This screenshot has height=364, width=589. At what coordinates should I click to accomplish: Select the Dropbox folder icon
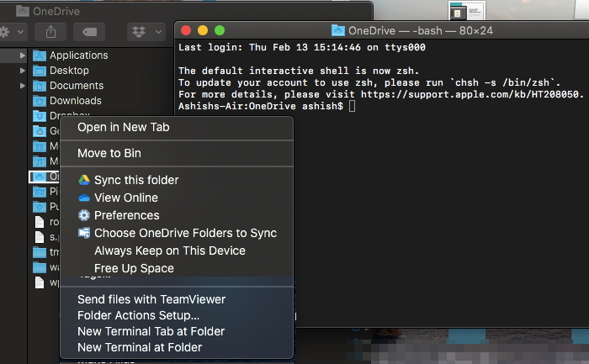(x=40, y=116)
